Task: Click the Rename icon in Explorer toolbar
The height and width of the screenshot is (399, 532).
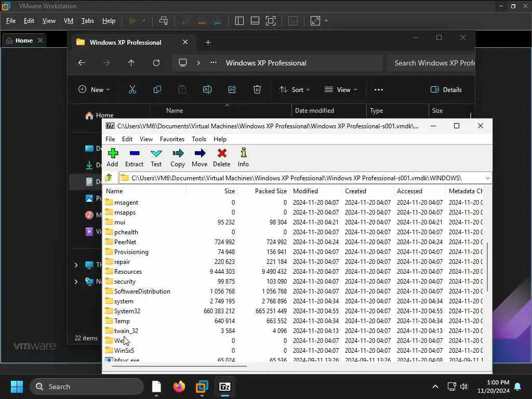Action: tap(207, 89)
